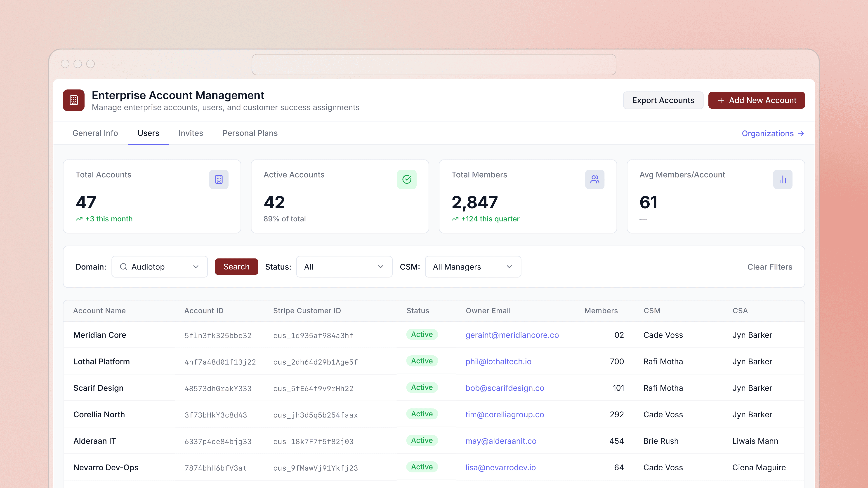Click Add New Account button
This screenshot has width=868, height=488.
pos(757,100)
